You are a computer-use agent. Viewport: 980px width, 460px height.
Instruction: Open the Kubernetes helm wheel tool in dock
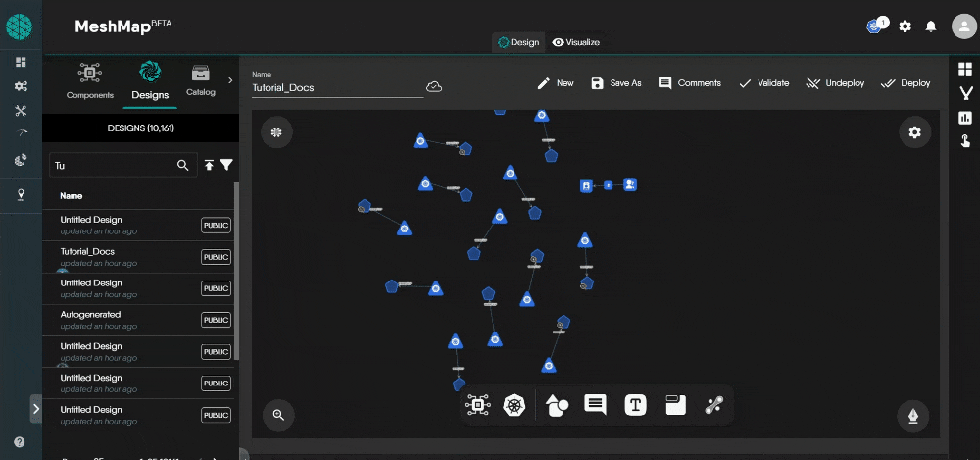(514, 404)
